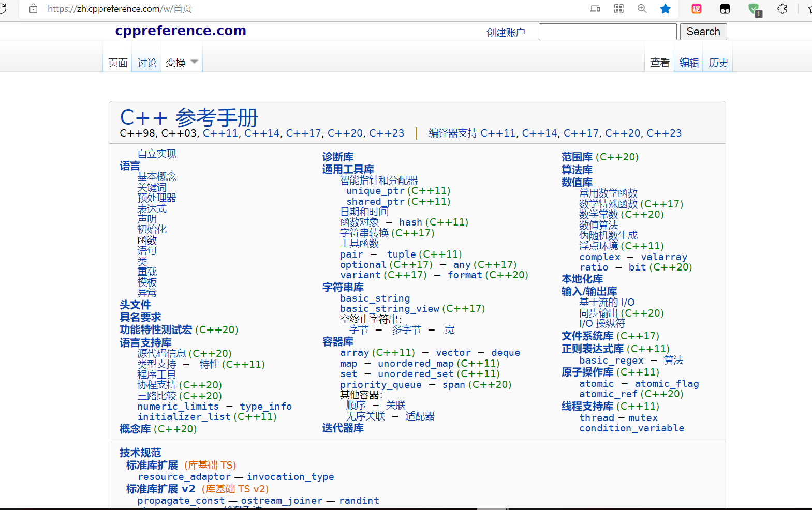Open the 关键词 link
Image resolution: width=812 pixels, height=510 pixels.
pos(152,187)
